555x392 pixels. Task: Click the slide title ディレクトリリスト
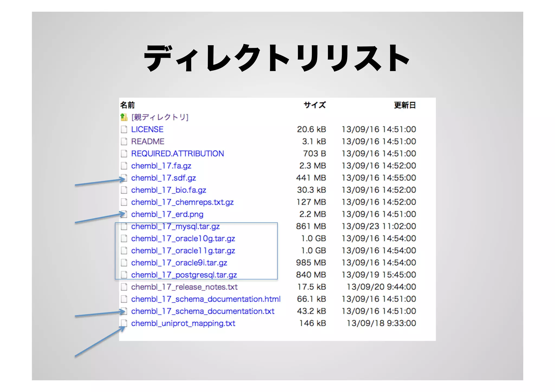pos(277,58)
